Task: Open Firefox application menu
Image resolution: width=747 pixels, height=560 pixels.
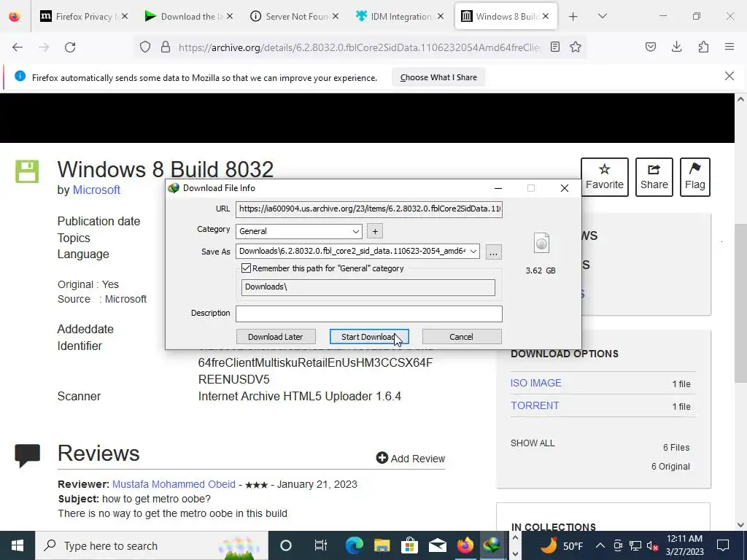Action: 729,47
